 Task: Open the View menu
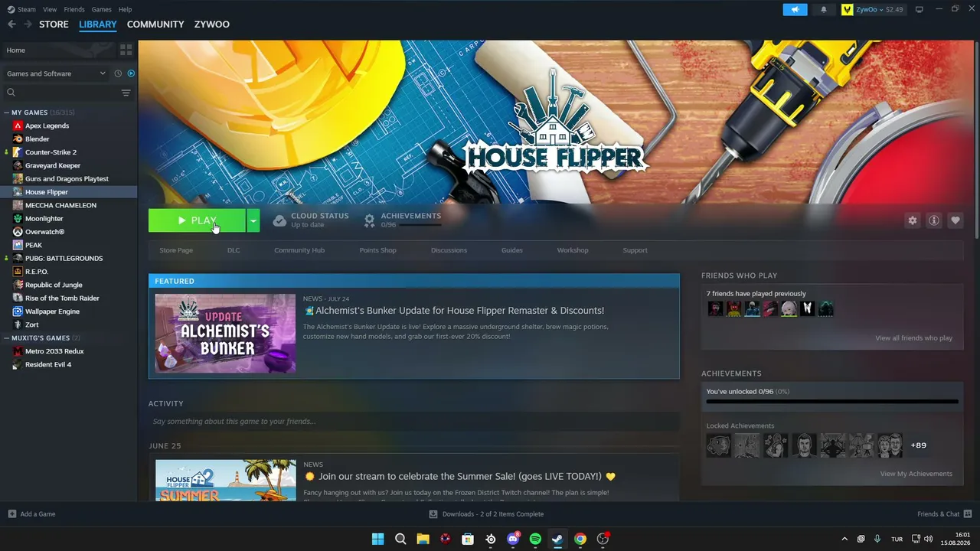click(x=50, y=9)
